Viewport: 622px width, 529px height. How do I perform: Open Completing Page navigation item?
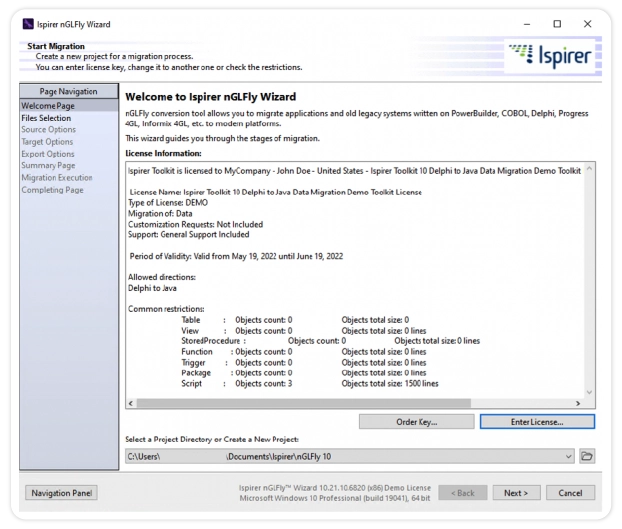pos(52,190)
